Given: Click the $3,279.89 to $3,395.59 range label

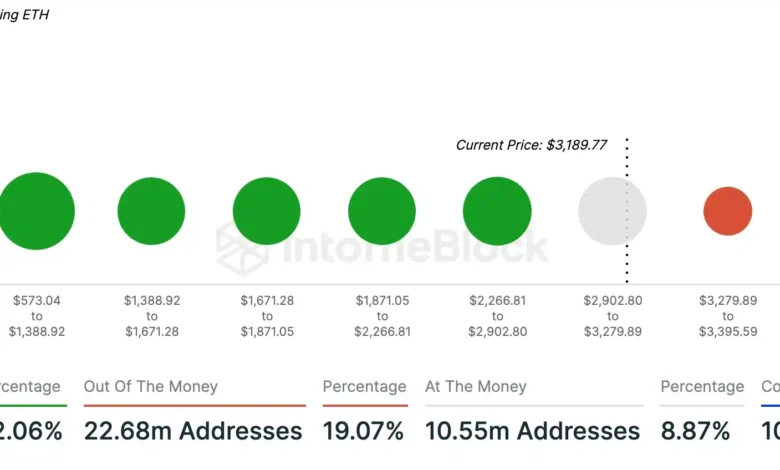Looking at the screenshot, I should coord(727,315).
